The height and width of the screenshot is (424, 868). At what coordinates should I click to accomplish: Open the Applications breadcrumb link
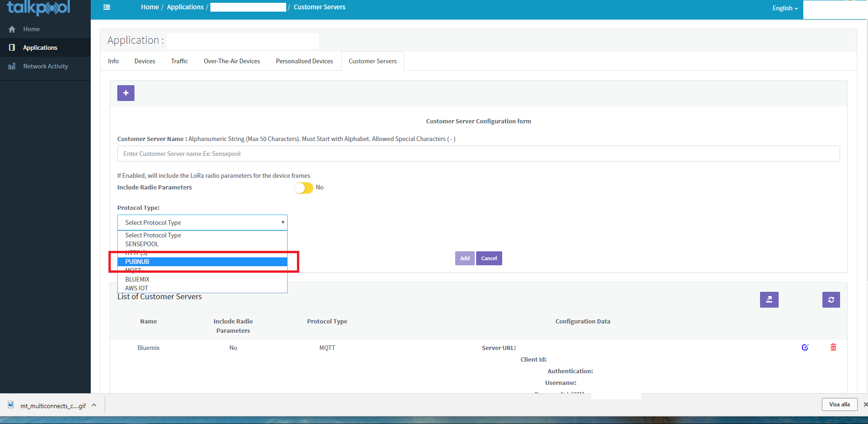(x=185, y=7)
